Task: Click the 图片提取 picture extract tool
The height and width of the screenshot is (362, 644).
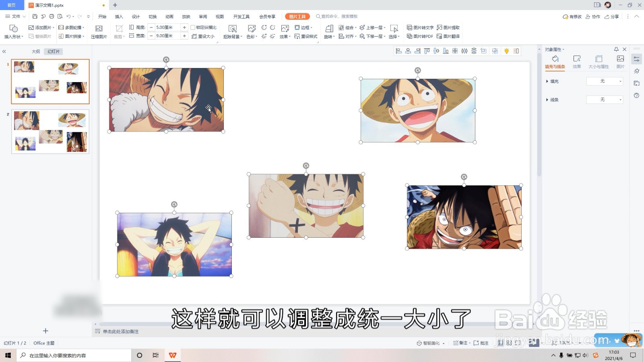Action: pyautogui.click(x=448, y=28)
